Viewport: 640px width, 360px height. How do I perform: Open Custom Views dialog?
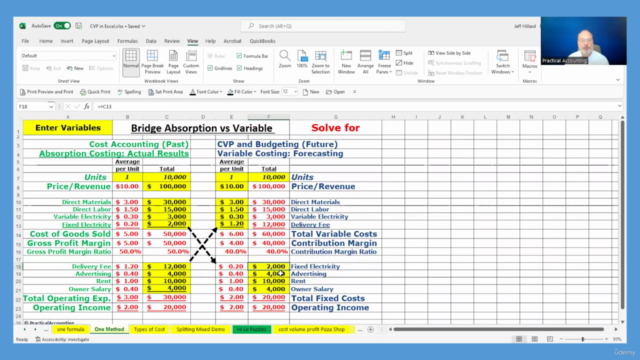point(191,62)
